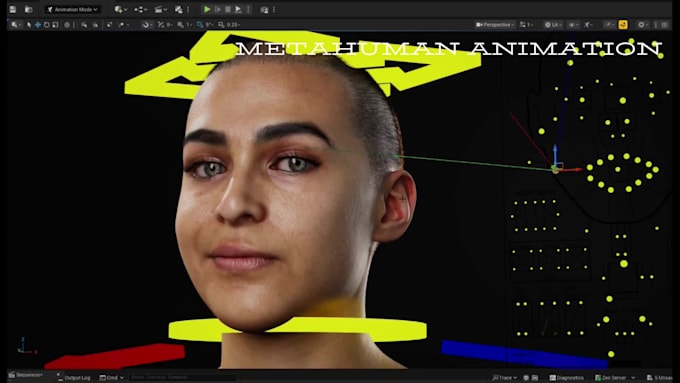
Task: Open the Blueprints dropdown
Action: tap(141, 9)
